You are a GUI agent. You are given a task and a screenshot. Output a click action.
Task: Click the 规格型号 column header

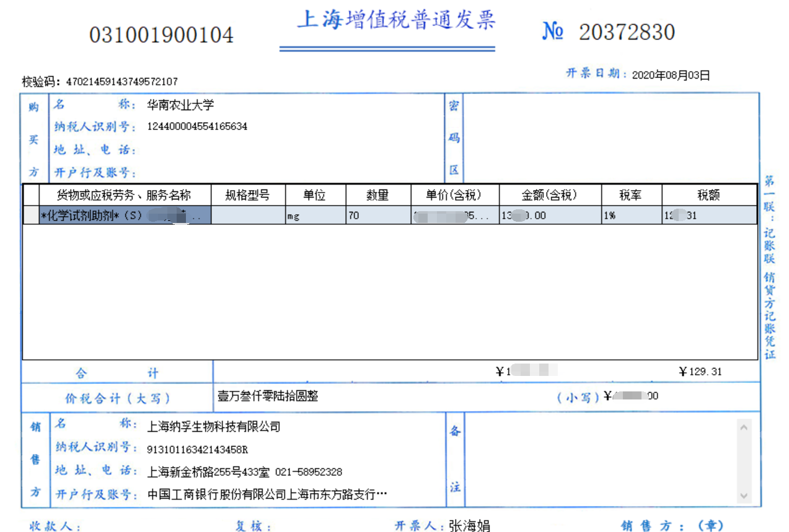coord(248,195)
